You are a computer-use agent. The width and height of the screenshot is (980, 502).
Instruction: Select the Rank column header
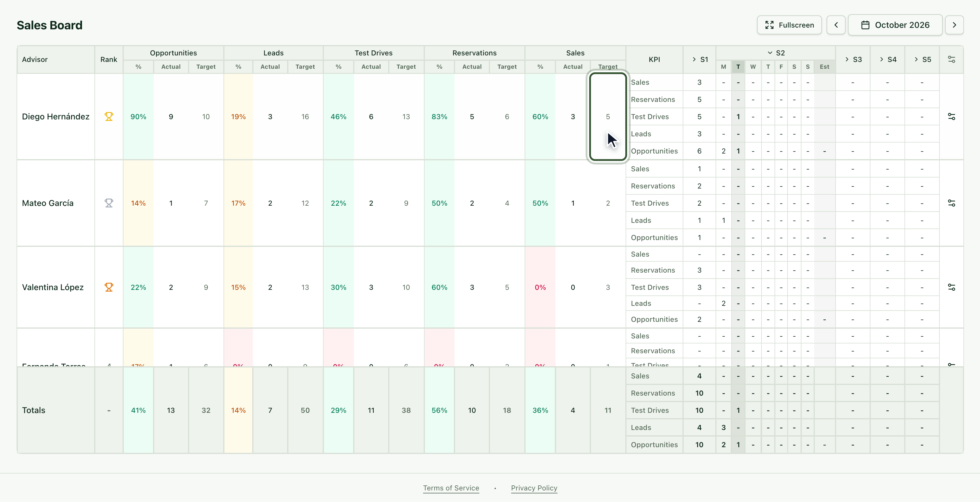(x=109, y=60)
